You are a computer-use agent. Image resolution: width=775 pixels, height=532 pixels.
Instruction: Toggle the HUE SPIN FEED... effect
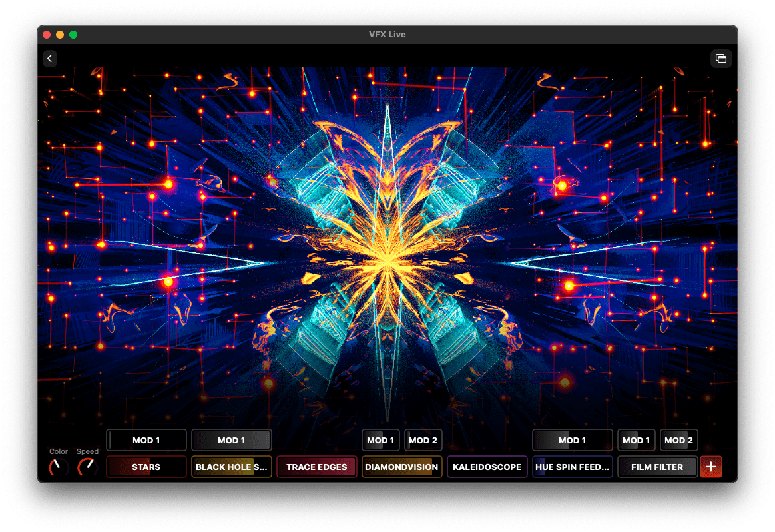point(572,467)
